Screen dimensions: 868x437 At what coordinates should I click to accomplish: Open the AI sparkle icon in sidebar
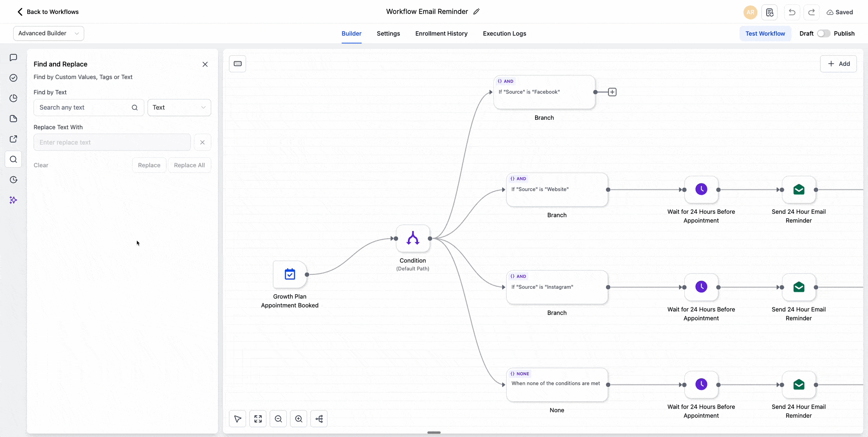point(14,200)
